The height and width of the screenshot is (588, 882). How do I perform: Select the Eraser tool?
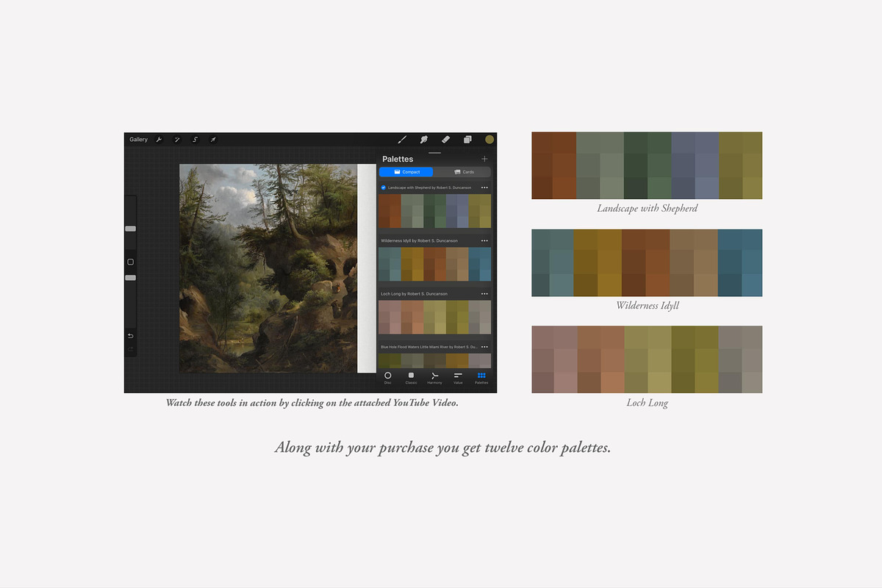coord(445,140)
